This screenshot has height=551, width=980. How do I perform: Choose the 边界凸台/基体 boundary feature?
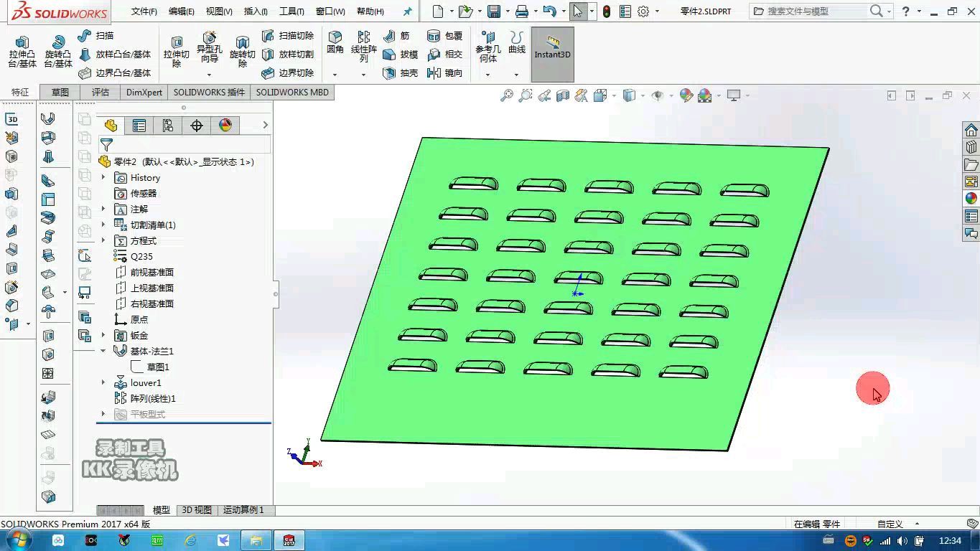tap(115, 72)
